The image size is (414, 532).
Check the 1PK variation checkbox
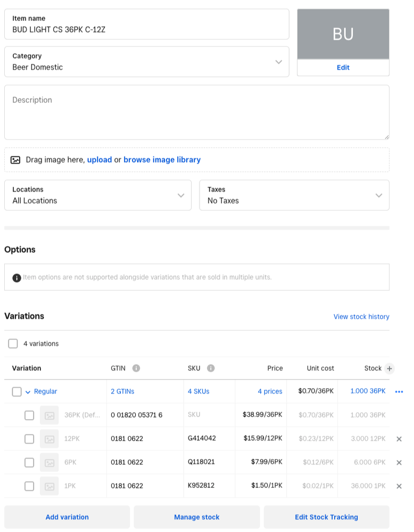(29, 486)
